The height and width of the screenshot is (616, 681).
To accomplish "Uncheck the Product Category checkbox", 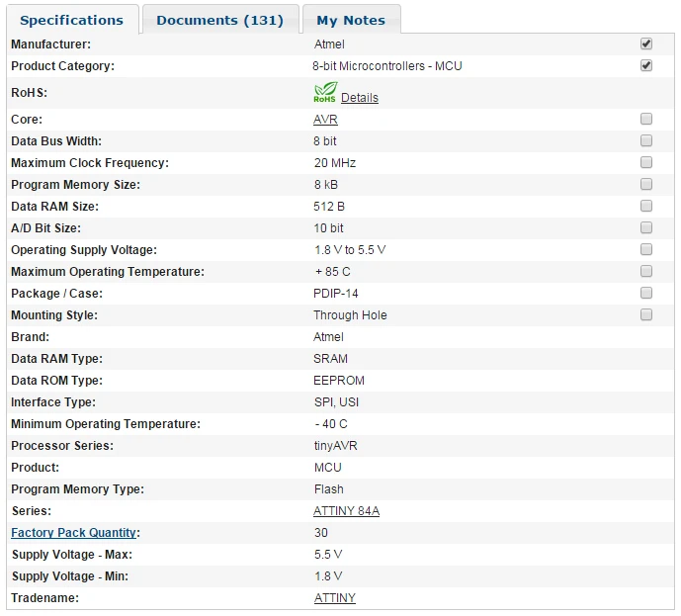I will pos(646,65).
